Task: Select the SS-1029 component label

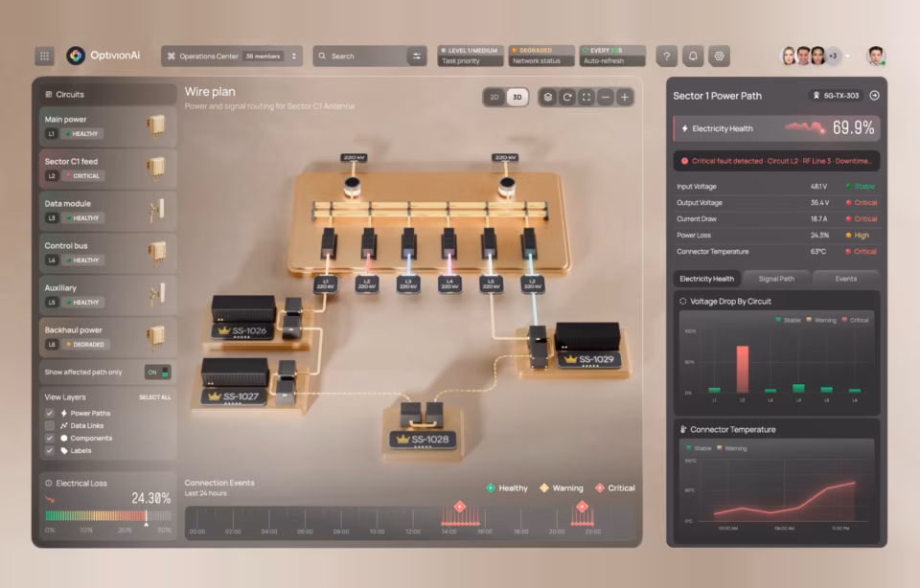Action: pos(589,359)
